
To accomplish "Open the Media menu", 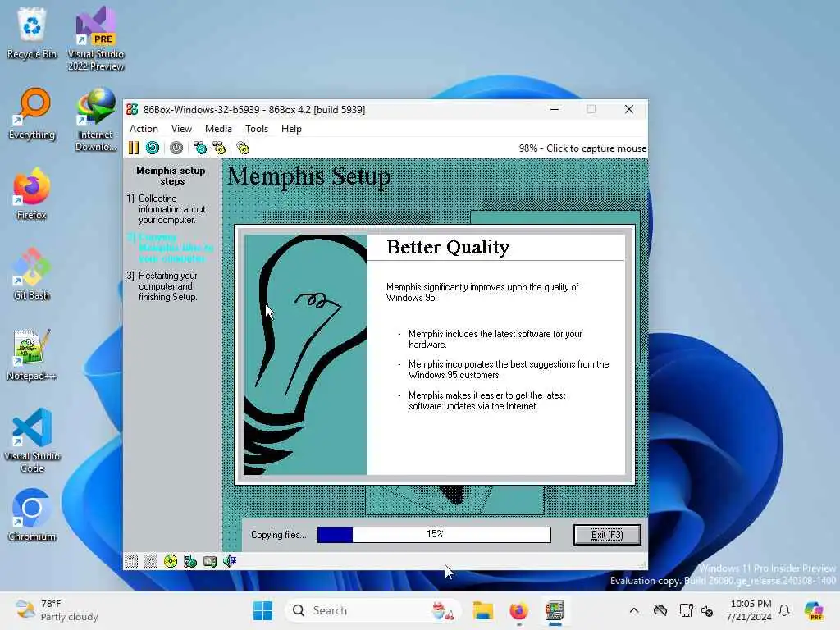I will pyautogui.click(x=218, y=129).
